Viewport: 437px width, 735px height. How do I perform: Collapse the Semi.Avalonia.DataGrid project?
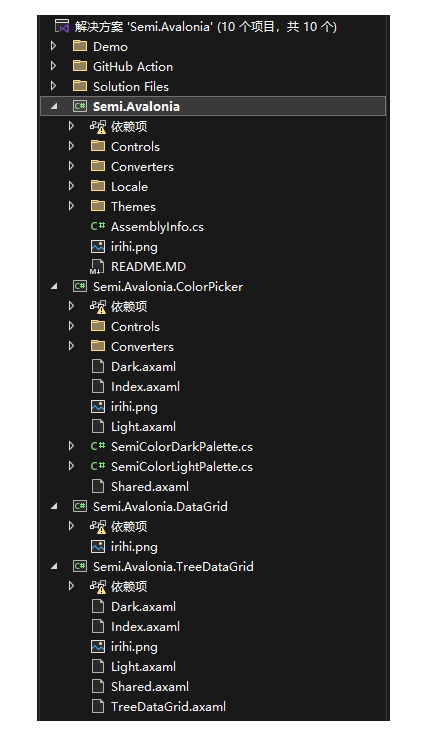point(54,507)
